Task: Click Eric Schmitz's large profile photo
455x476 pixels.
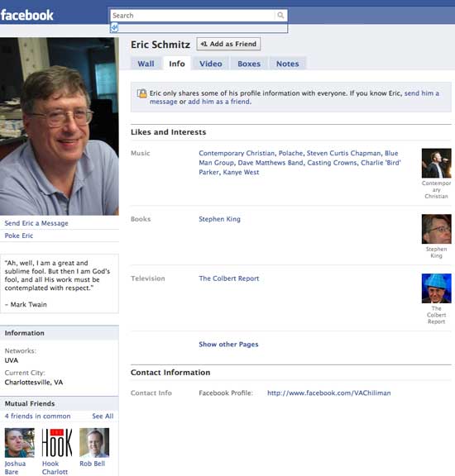Action: coord(60,126)
